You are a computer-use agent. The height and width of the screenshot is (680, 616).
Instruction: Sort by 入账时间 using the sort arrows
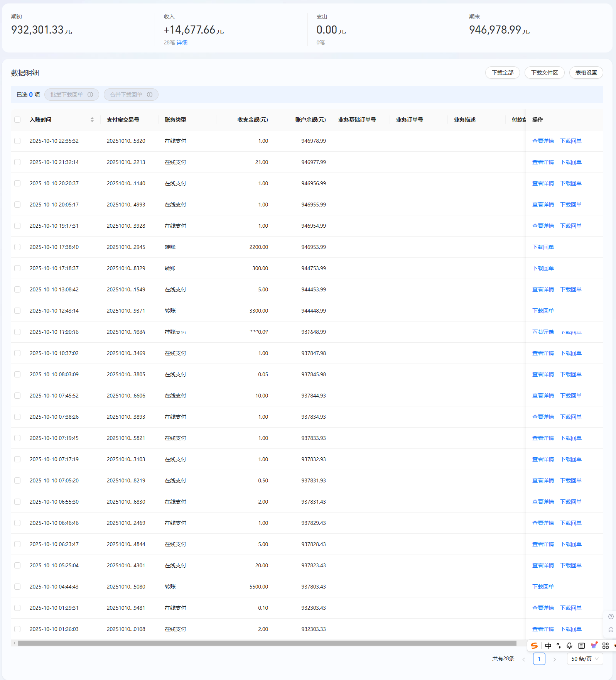(x=92, y=120)
